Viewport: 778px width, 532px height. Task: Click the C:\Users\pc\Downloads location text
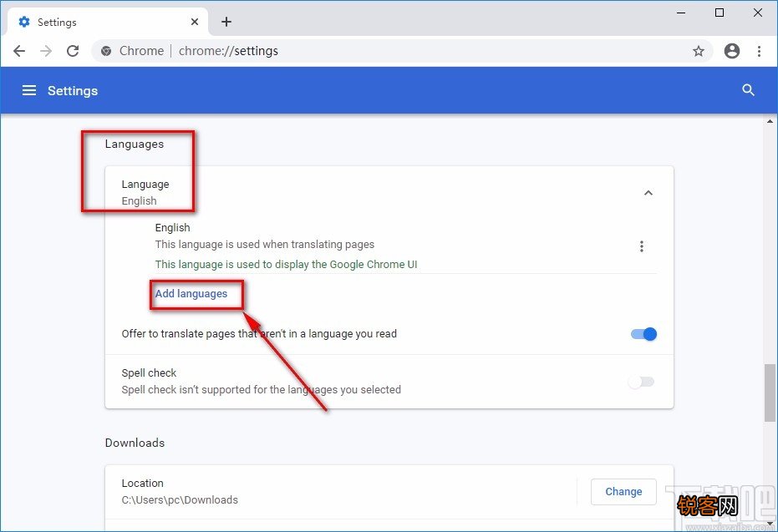pyautogui.click(x=180, y=499)
